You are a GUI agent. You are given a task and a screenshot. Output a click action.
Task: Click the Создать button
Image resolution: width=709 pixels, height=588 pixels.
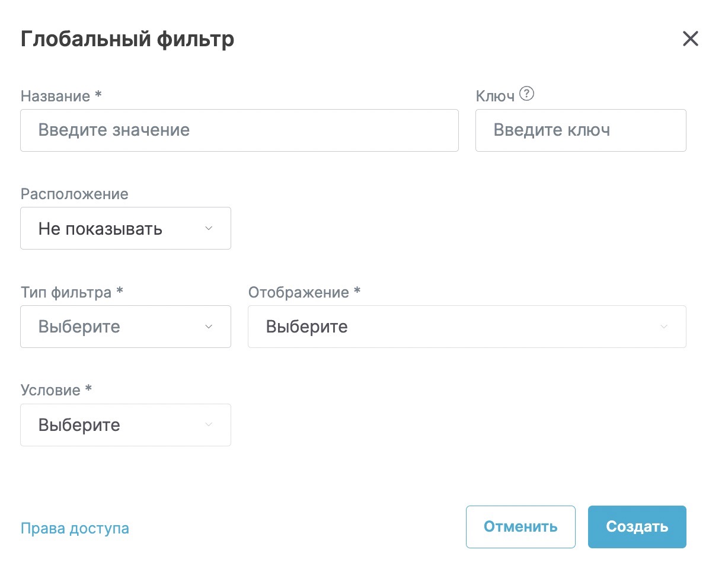coord(637,526)
